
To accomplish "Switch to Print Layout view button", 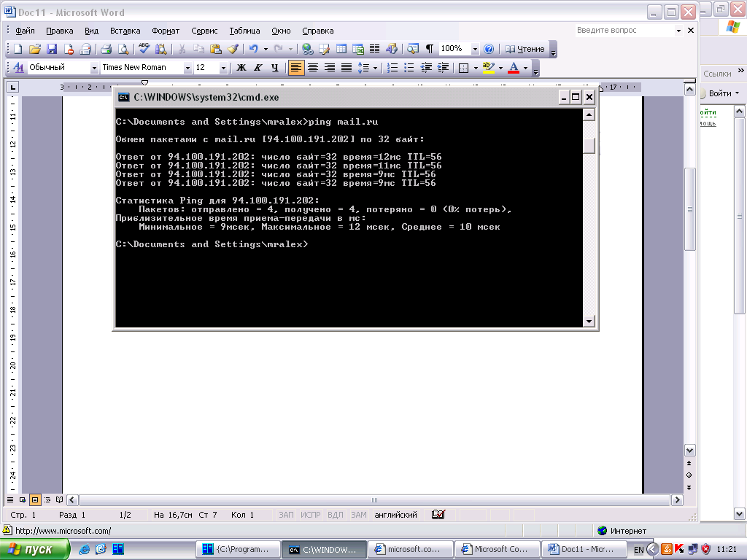I will pos(35,500).
